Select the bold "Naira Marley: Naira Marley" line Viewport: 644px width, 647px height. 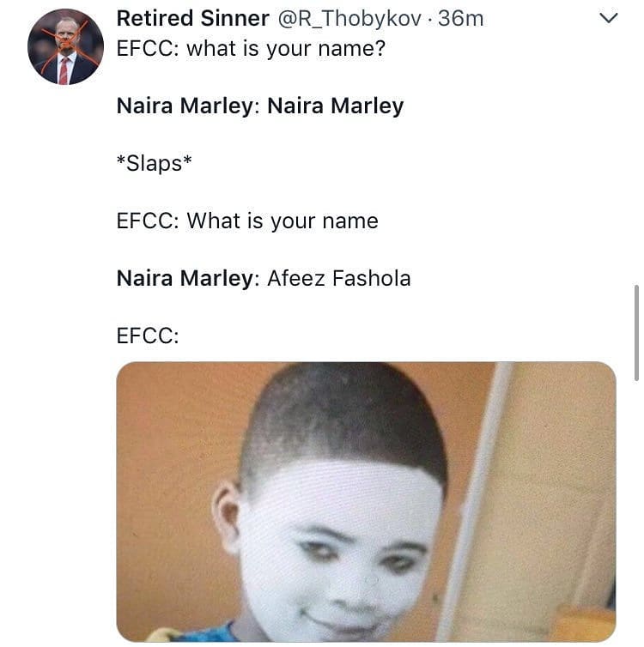point(259,106)
